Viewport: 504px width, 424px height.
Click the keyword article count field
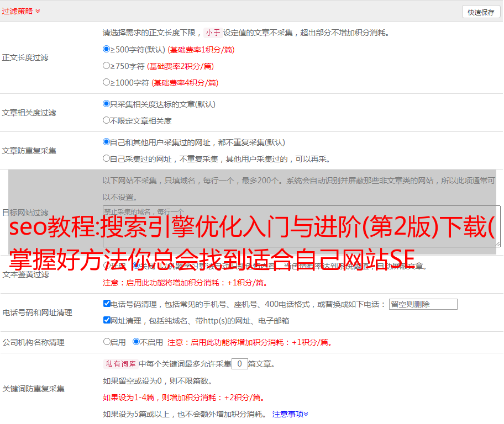coord(239,364)
